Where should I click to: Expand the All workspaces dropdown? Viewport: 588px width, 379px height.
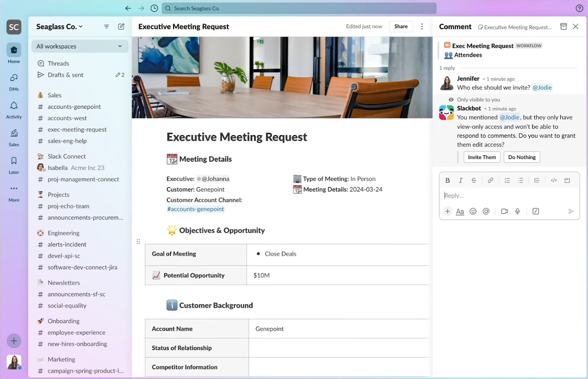80,46
